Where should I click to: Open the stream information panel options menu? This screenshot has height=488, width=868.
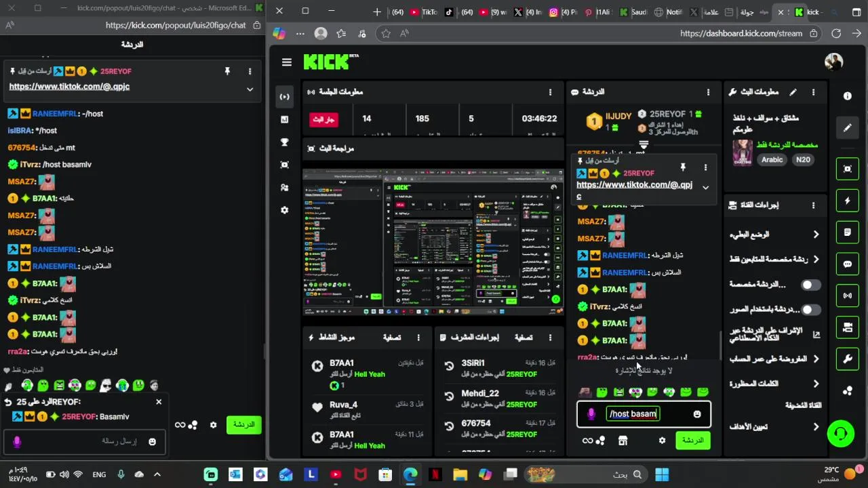coord(813,92)
